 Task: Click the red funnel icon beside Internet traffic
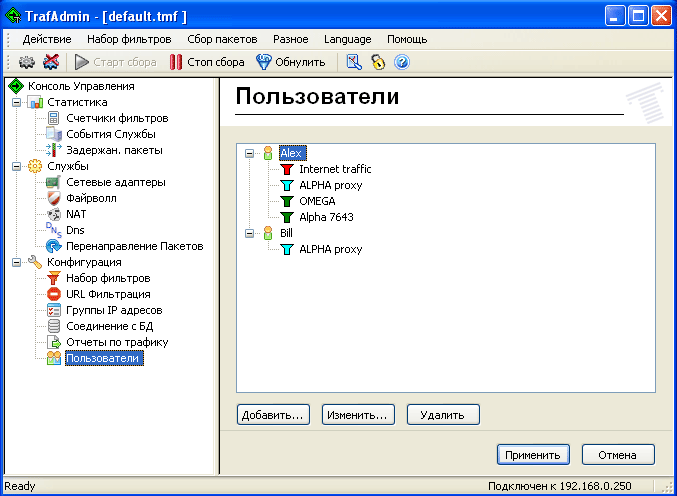(287, 169)
